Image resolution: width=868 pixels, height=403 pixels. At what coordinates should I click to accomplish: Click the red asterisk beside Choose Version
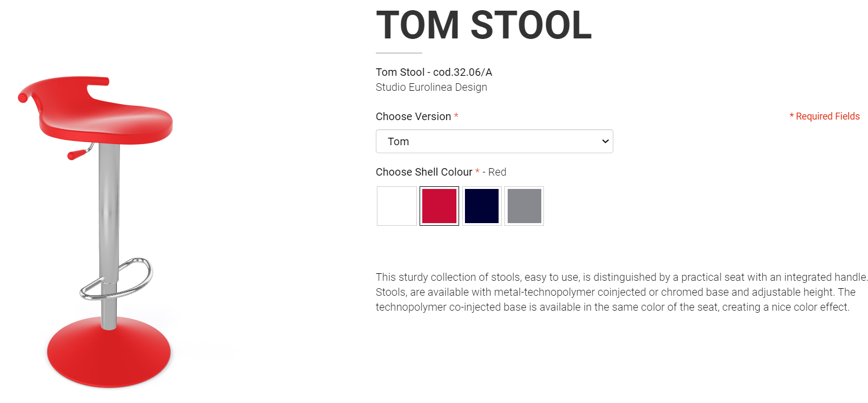456,116
